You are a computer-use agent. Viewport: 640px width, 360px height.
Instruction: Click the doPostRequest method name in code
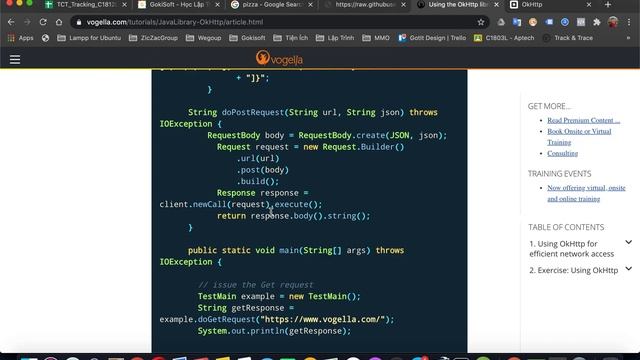point(253,112)
